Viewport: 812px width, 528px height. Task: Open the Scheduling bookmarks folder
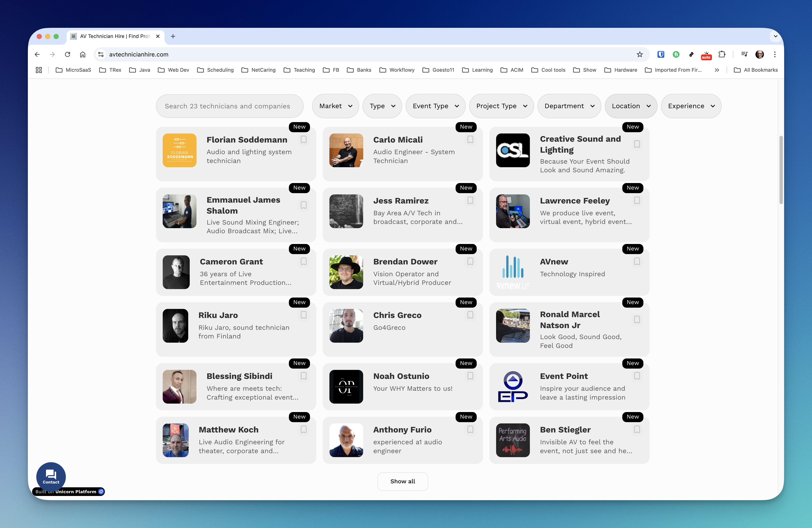coord(215,70)
